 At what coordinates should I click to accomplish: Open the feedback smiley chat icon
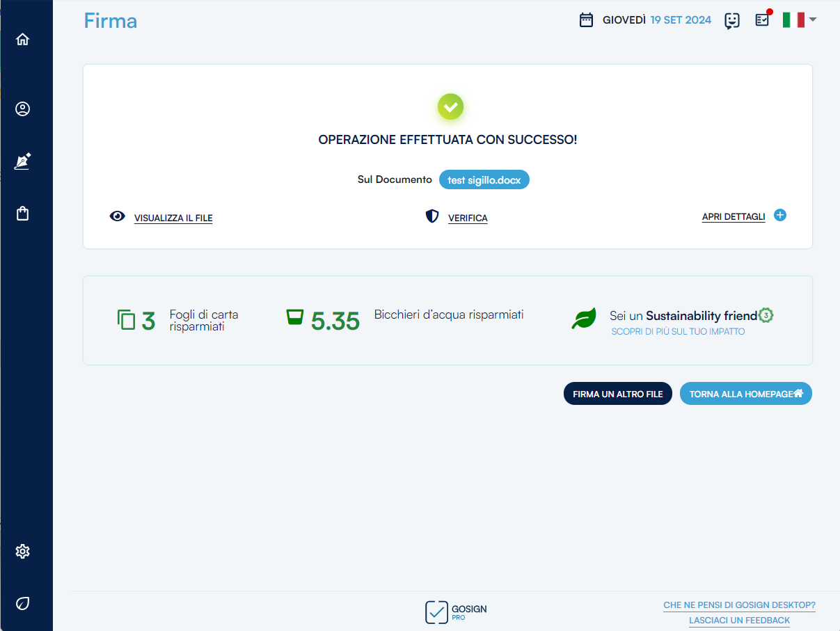point(731,21)
